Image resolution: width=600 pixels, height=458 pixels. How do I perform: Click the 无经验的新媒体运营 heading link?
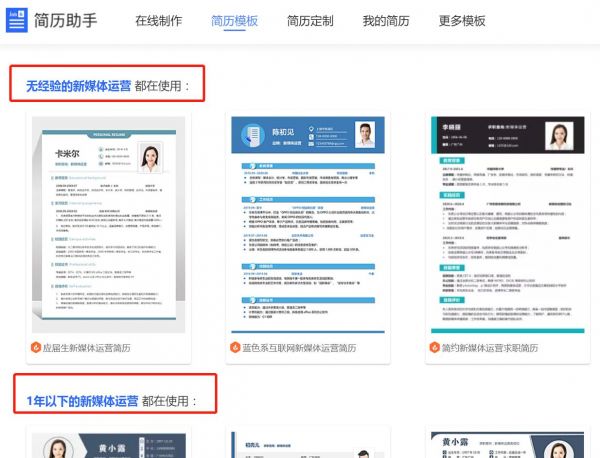coord(79,86)
